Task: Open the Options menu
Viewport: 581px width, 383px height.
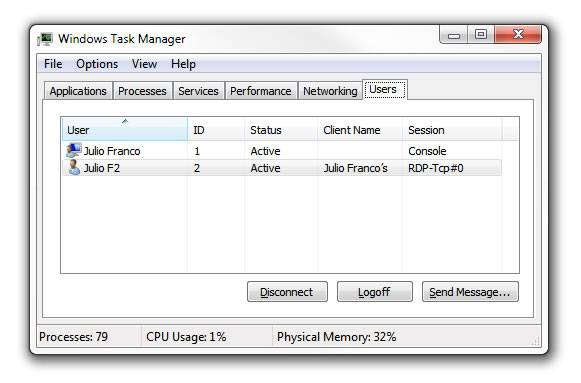Action: pos(97,64)
